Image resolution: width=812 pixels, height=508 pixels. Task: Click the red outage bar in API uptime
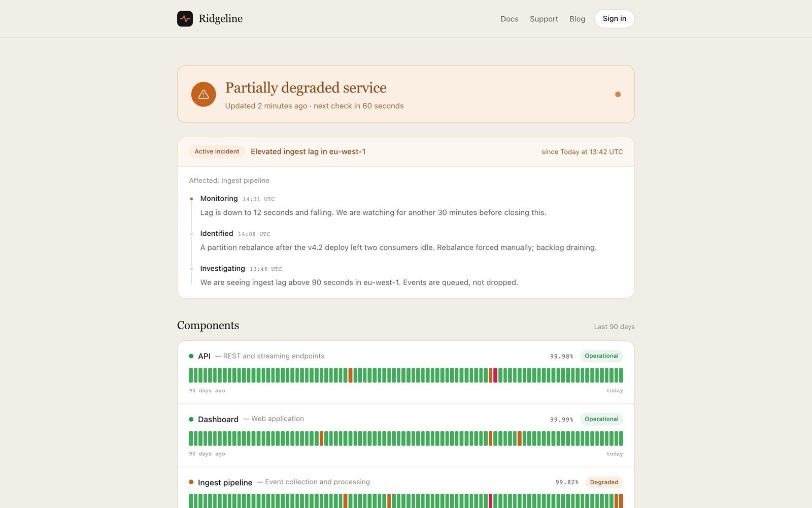pyautogui.click(x=495, y=375)
